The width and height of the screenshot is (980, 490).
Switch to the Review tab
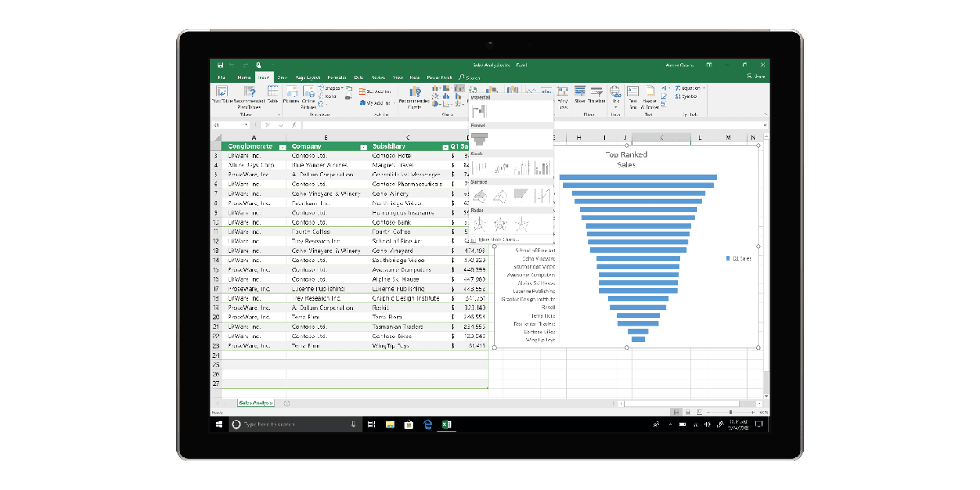(378, 77)
